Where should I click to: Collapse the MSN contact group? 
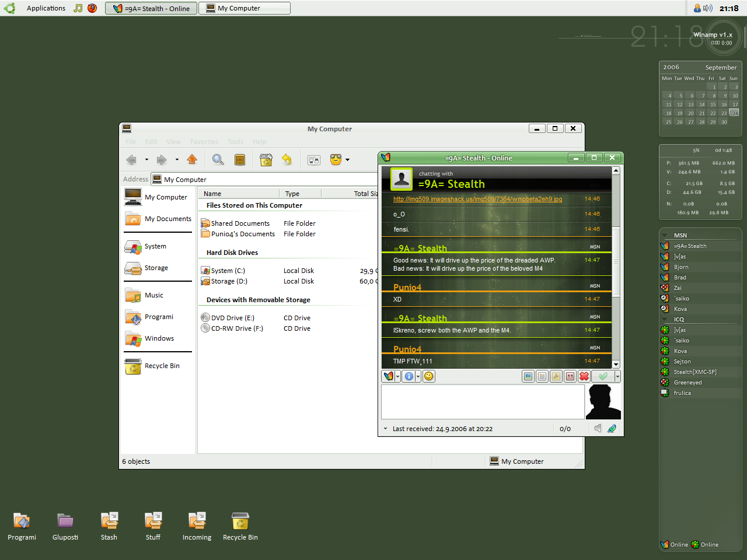pyautogui.click(x=665, y=236)
